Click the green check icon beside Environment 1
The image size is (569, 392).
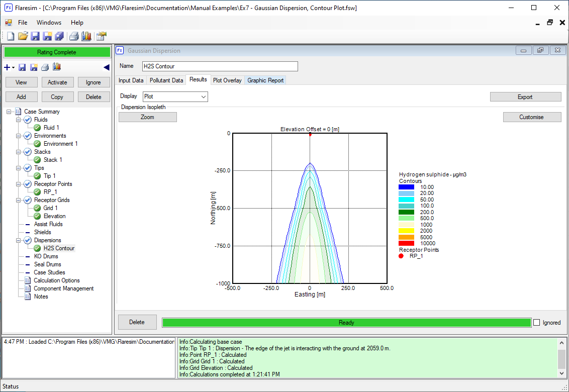37,144
